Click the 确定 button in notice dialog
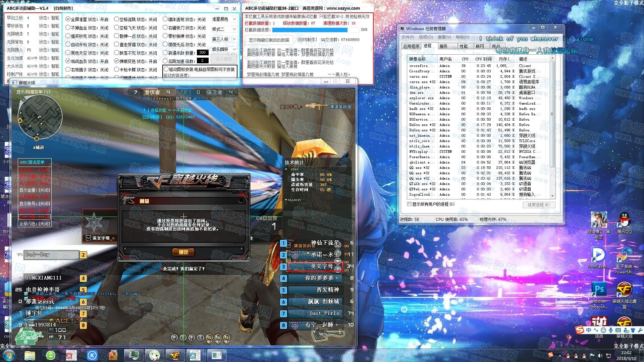 pyautogui.click(x=183, y=252)
